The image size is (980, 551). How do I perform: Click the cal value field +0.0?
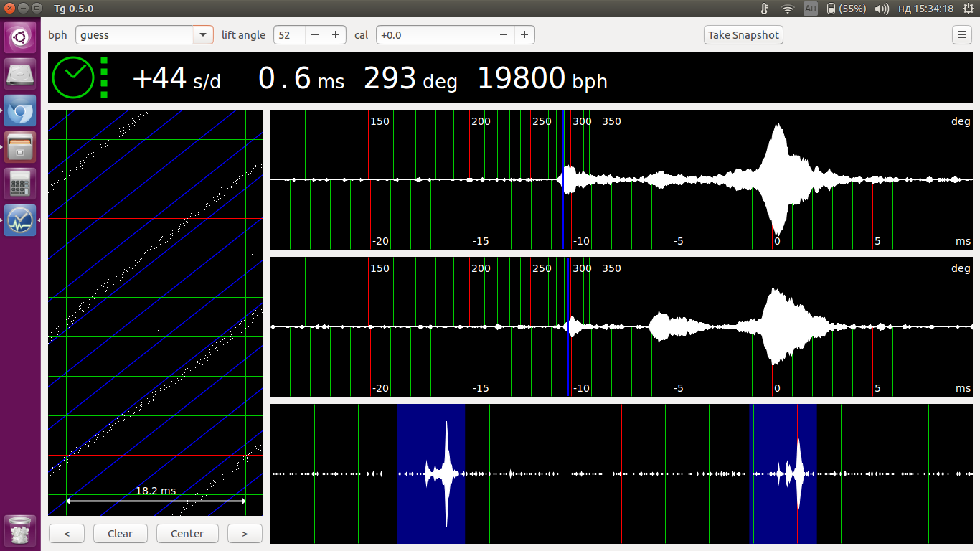pyautogui.click(x=435, y=34)
